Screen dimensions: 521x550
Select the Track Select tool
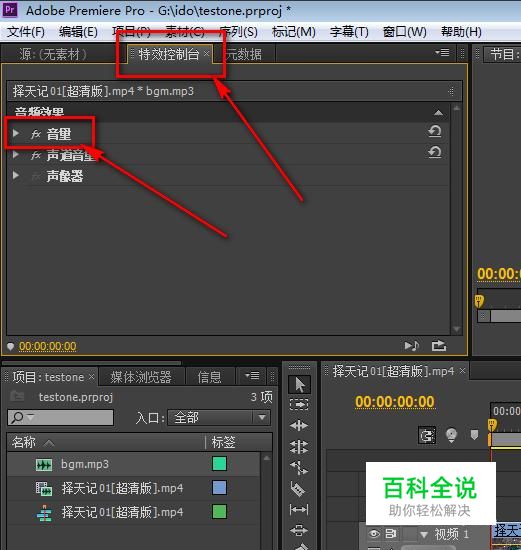[299, 405]
